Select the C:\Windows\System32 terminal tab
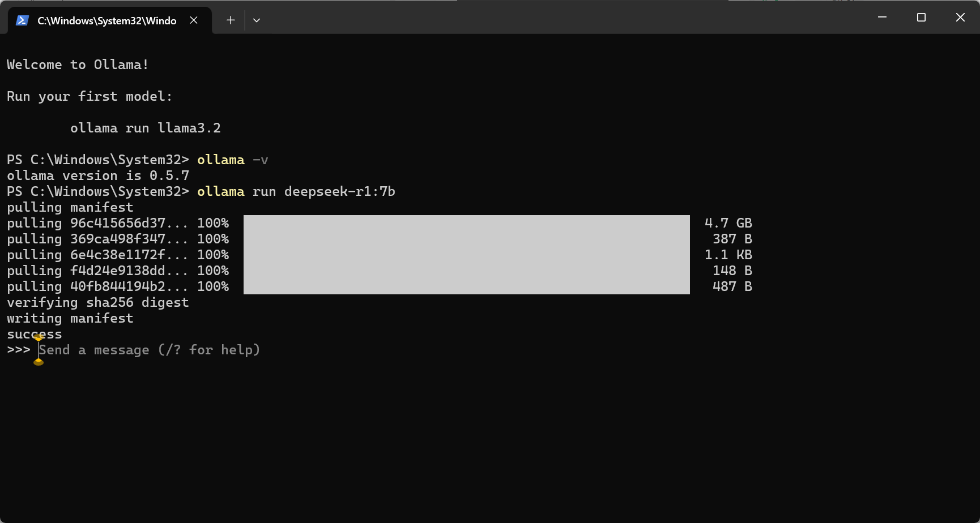 pos(110,20)
